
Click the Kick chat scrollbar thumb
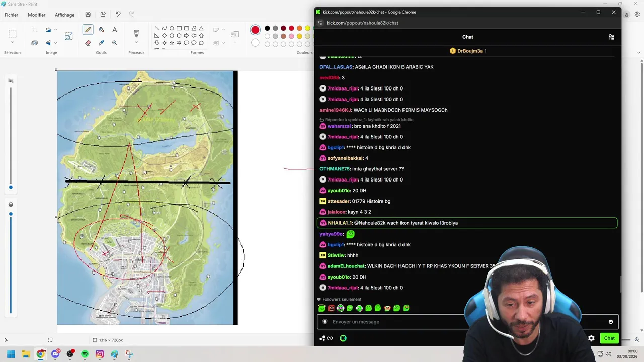(620, 284)
